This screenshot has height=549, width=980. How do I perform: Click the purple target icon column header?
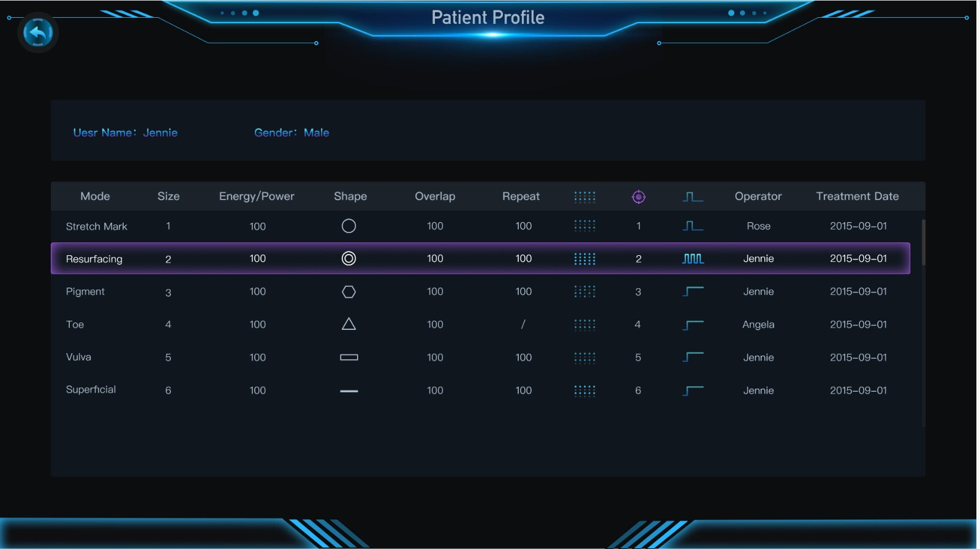[638, 196]
